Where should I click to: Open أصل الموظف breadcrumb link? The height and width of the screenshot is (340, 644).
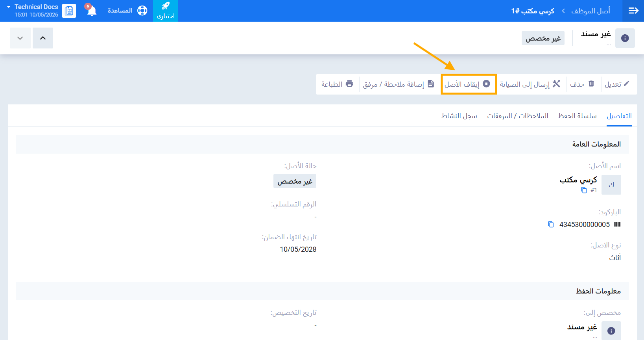coord(590,11)
